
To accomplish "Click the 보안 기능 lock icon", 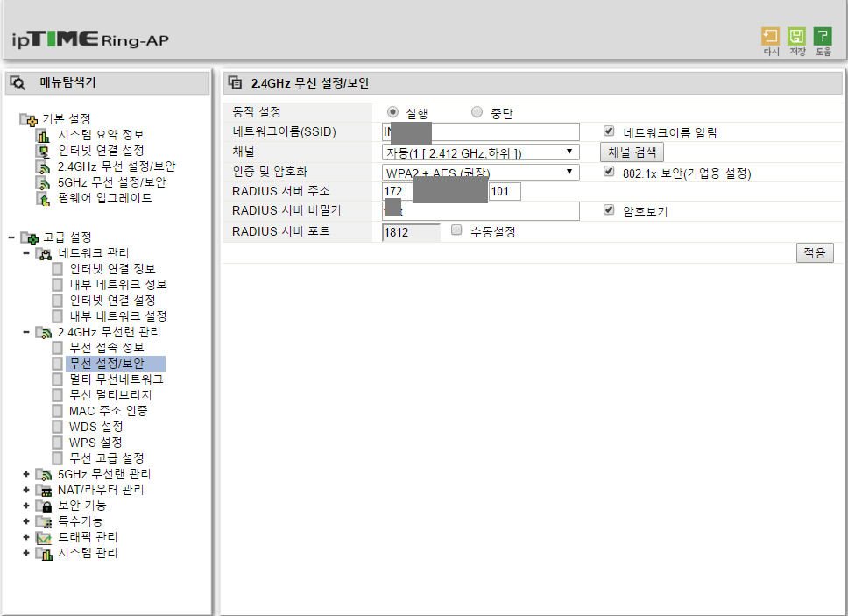I will pos(44,506).
